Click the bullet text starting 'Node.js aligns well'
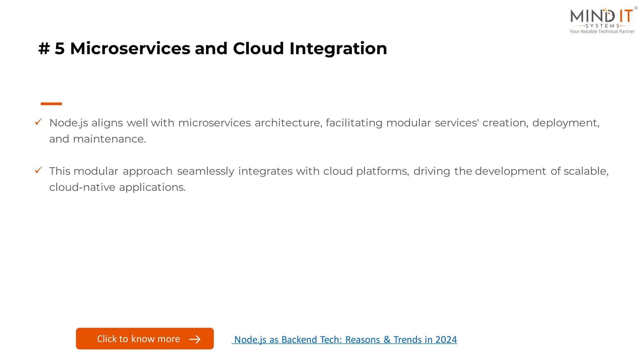The height and width of the screenshot is (362, 644). click(x=325, y=131)
